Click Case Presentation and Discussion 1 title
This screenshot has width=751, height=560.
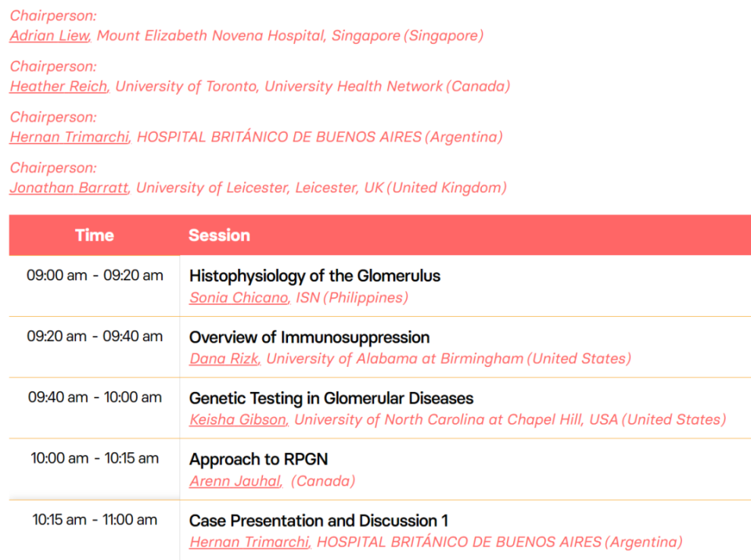318,521
